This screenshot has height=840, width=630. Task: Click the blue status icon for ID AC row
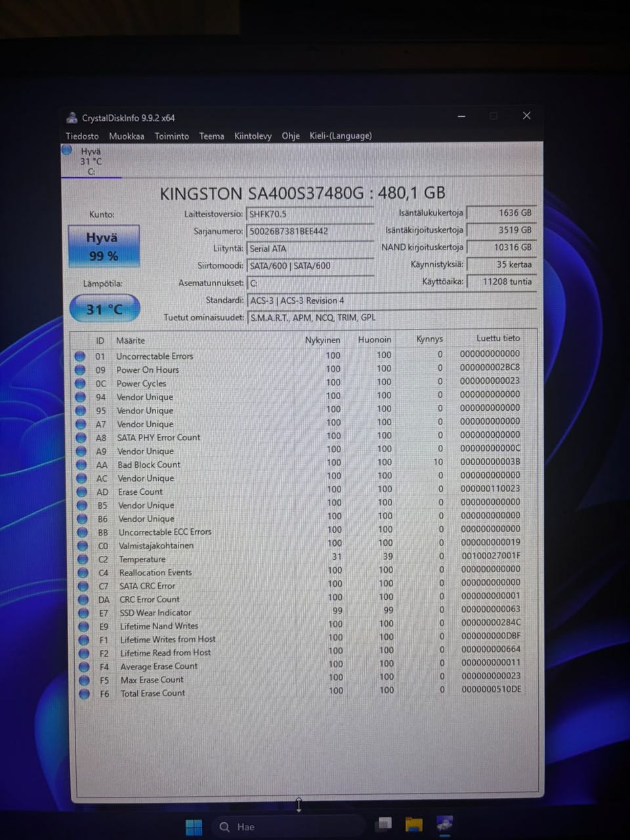tap(81, 478)
